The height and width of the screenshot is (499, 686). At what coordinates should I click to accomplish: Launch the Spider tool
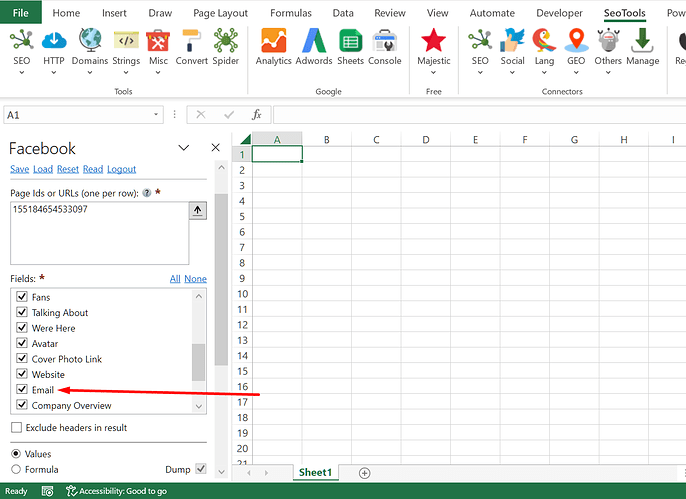[x=226, y=40]
